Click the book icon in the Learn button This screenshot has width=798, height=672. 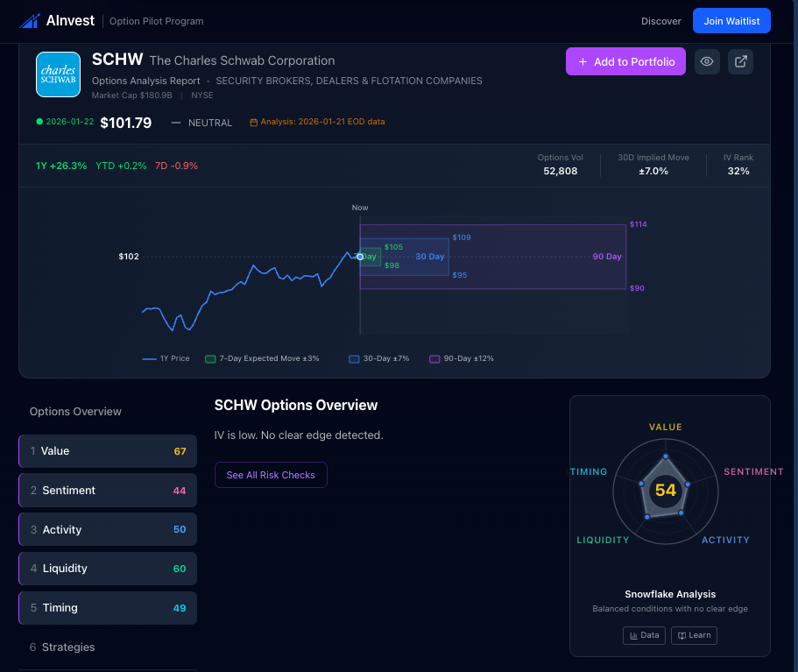tap(683, 635)
